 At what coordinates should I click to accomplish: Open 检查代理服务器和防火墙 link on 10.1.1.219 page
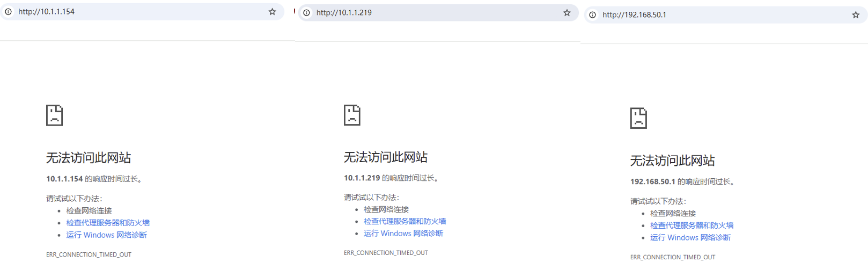404,221
